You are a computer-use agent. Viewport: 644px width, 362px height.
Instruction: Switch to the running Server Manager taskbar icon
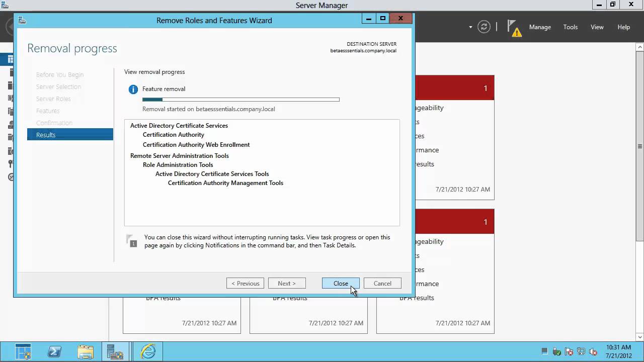[116, 352]
